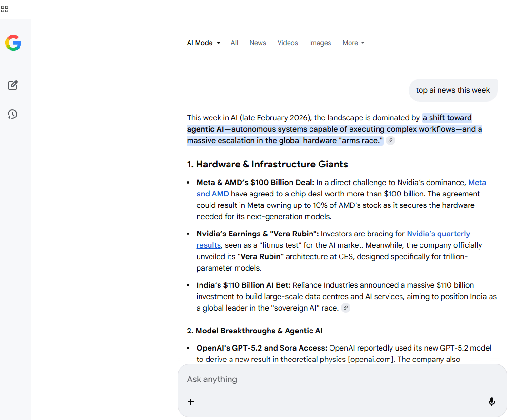Click the Google logo icon

pyautogui.click(x=13, y=43)
